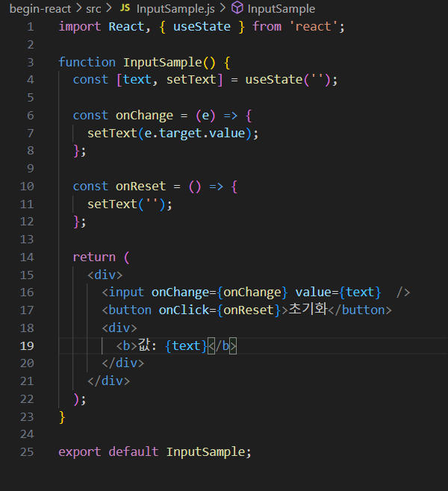Click the '초기화' button label text
This screenshot has height=491, width=448.
(x=308, y=309)
